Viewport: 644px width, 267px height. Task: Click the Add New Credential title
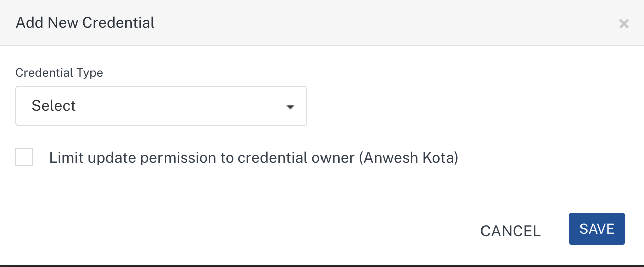coord(85,23)
